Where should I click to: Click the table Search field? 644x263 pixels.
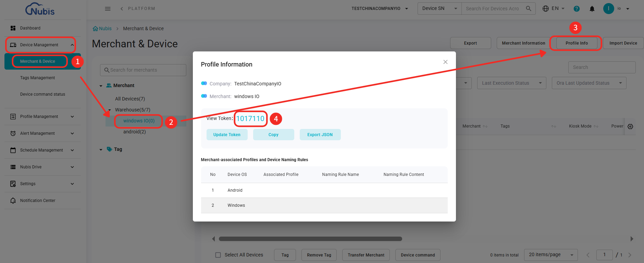602,67
